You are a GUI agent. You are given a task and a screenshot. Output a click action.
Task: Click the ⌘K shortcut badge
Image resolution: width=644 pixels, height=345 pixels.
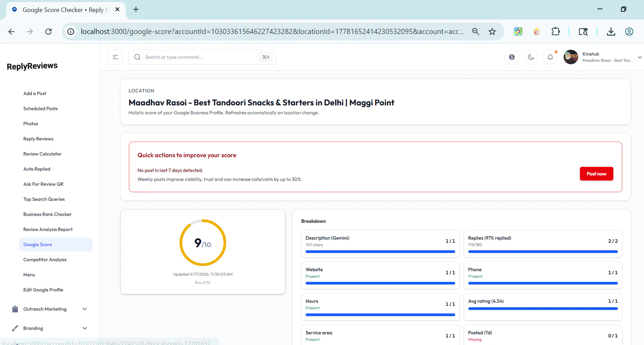[266, 57]
